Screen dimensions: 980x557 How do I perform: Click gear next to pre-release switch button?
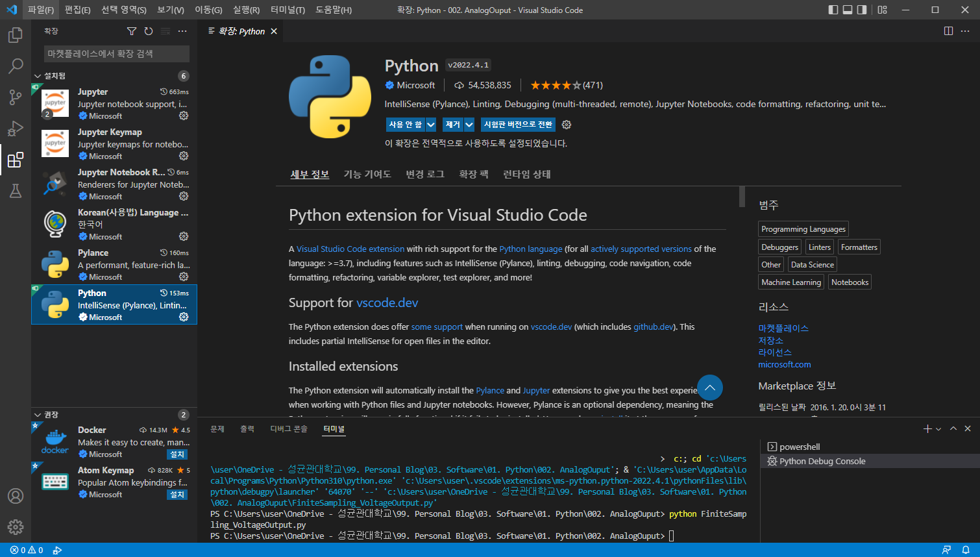[x=567, y=125]
